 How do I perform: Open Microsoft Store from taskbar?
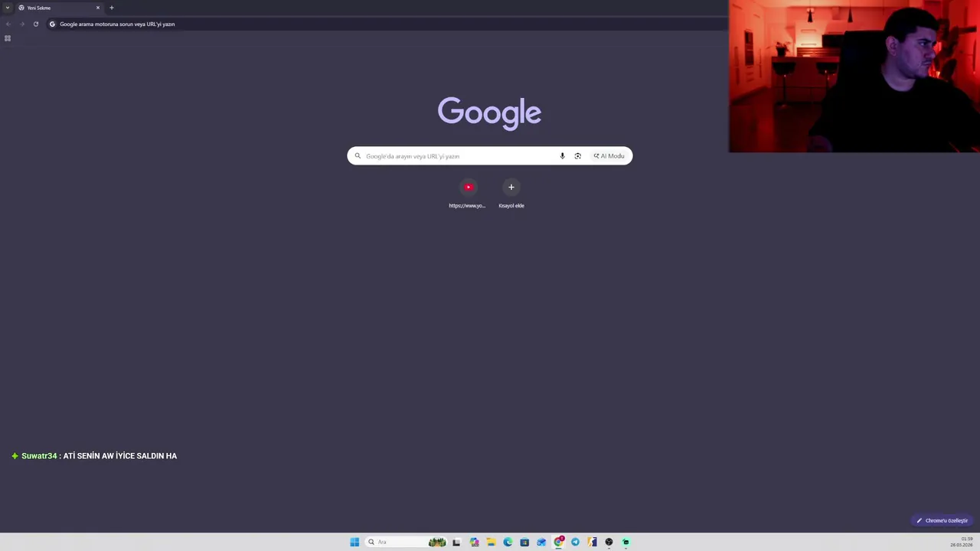pyautogui.click(x=524, y=542)
